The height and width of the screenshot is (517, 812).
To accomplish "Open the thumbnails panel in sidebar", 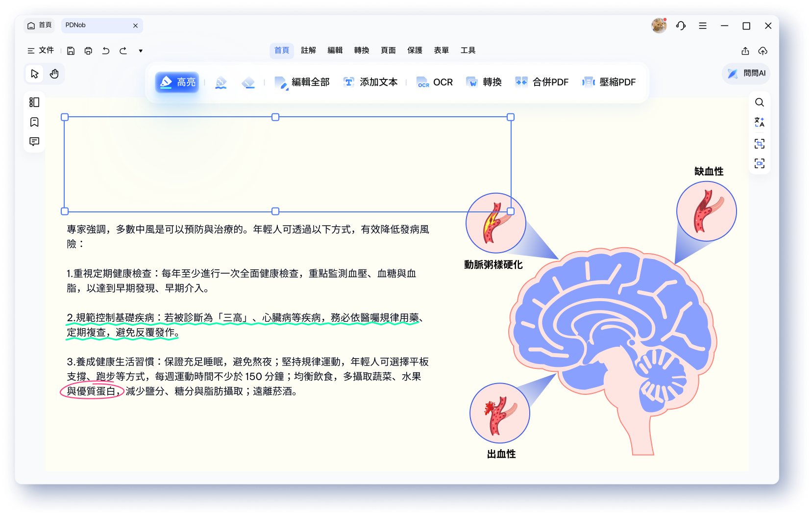I will point(34,102).
